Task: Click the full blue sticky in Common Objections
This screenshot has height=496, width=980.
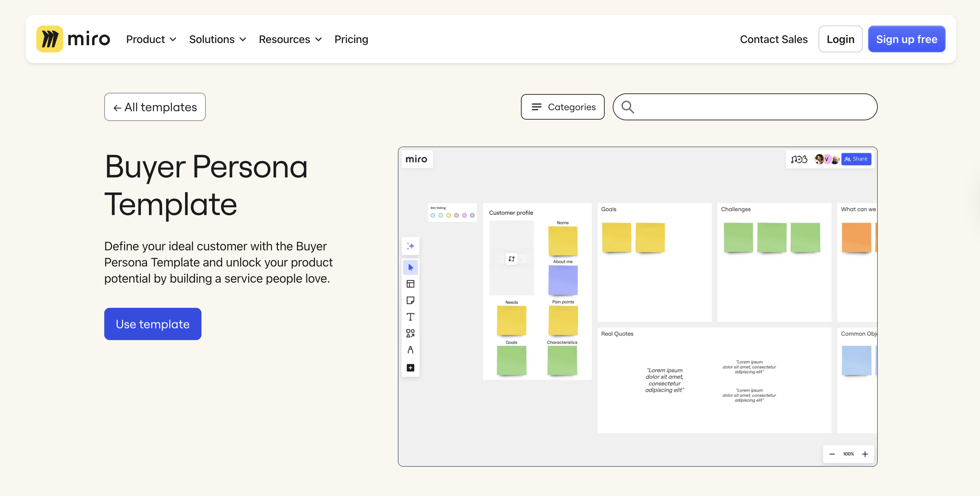Action: coord(856,360)
